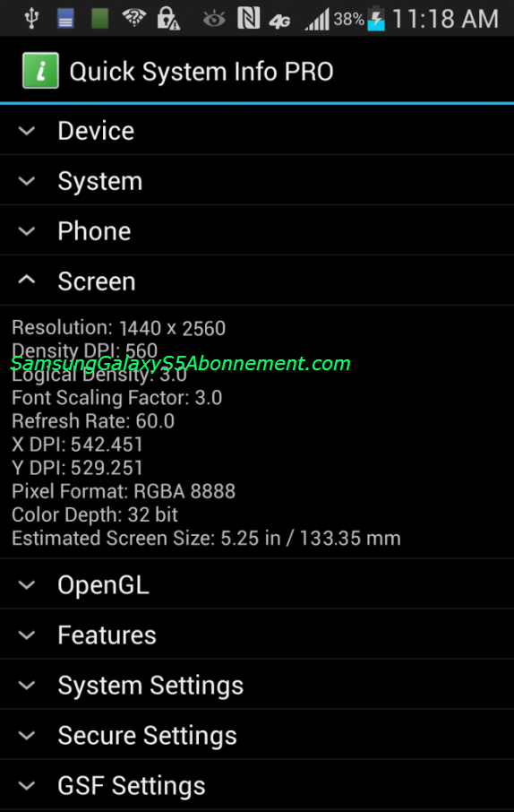The image size is (514, 812).
Task: Expand the Phone section
Action: pos(257,231)
